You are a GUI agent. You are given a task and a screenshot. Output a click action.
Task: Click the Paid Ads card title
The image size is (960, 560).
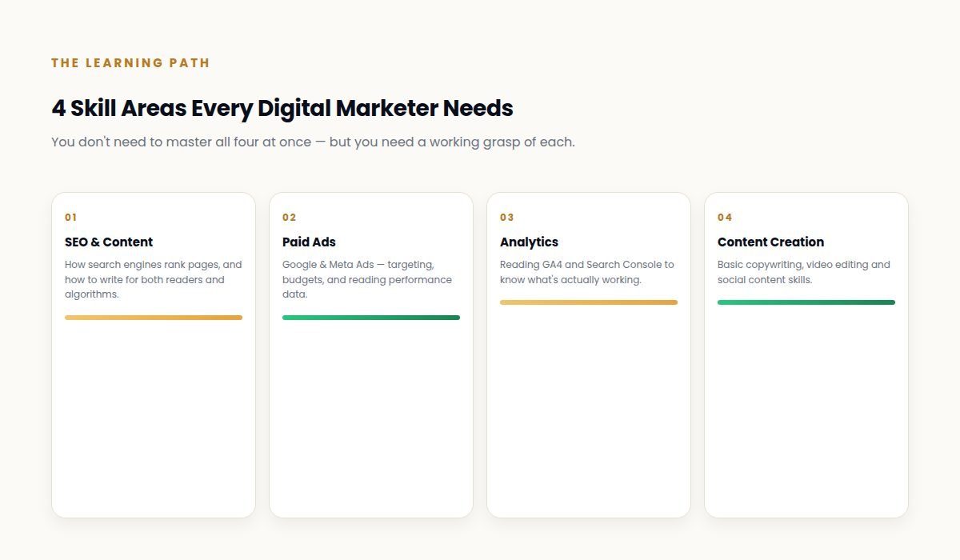309,242
